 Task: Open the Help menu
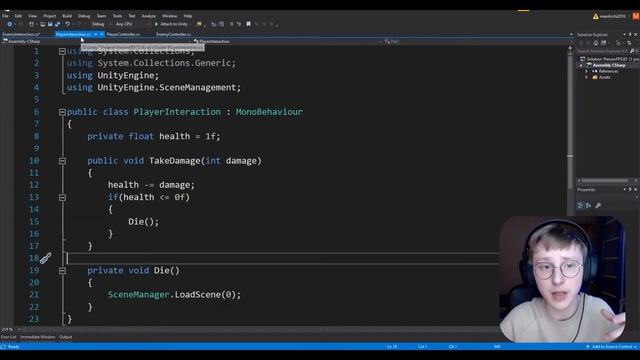pos(187,16)
